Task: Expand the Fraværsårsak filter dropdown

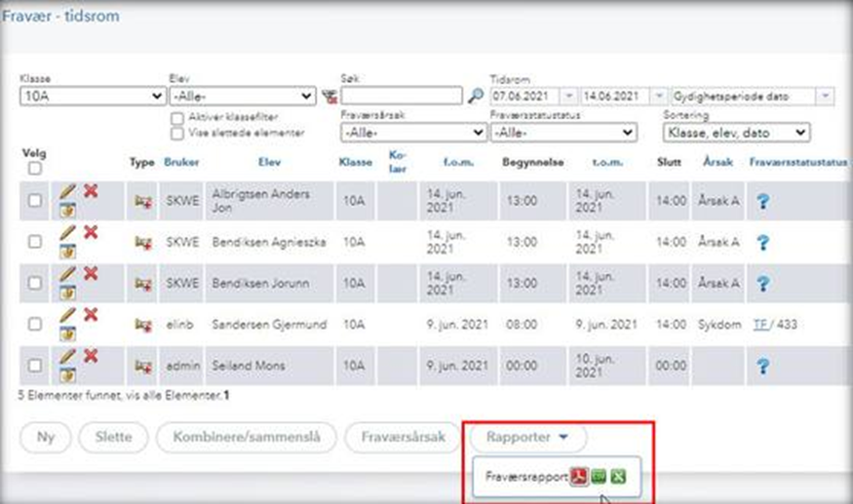Action: click(409, 133)
